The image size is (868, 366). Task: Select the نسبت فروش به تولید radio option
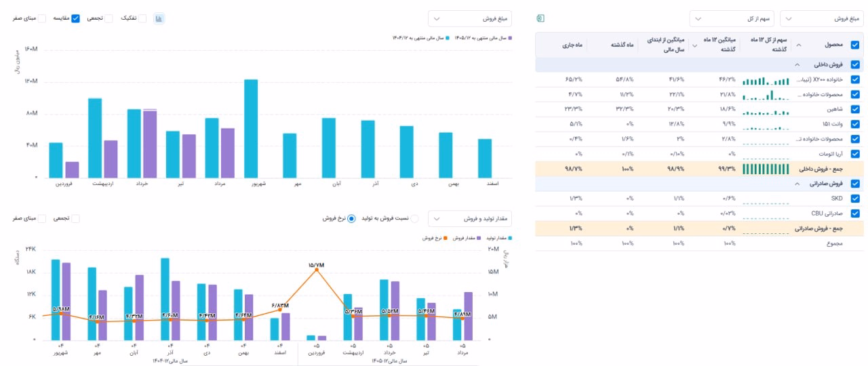click(x=415, y=218)
